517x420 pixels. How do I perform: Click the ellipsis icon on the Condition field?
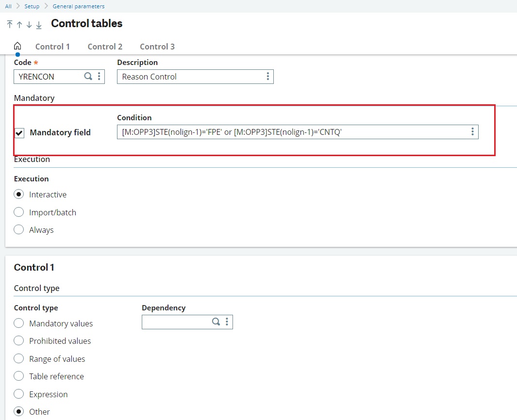[x=472, y=131]
